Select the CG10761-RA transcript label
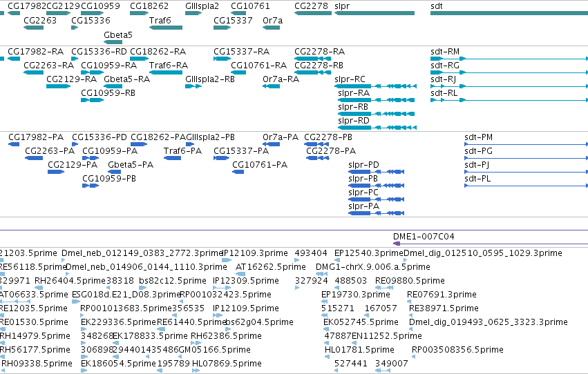The height and width of the screenshot is (374, 588). (x=258, y=65)
